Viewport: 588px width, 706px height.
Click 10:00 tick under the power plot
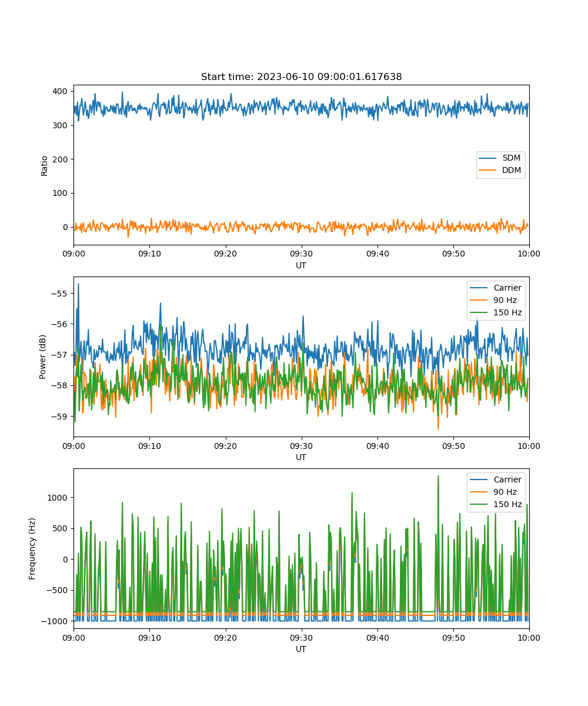pyautogui.click(x=529, y=445)
